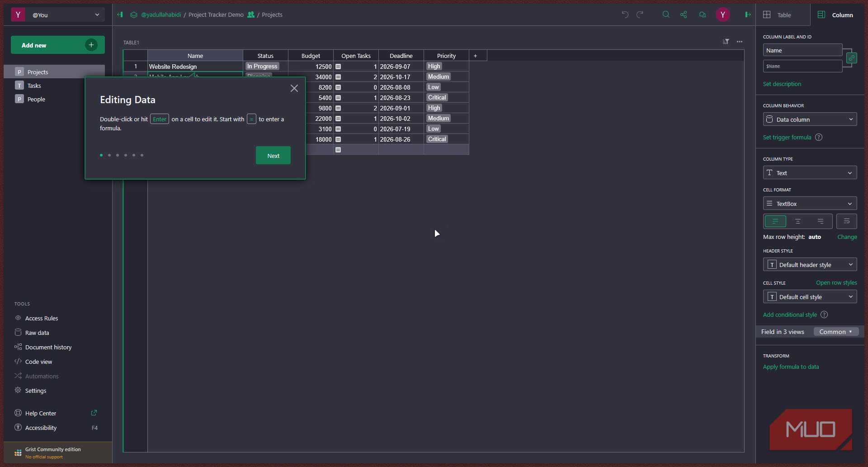Toggle text wrapping button
The image size is (868, 467).
coord(847,221)
